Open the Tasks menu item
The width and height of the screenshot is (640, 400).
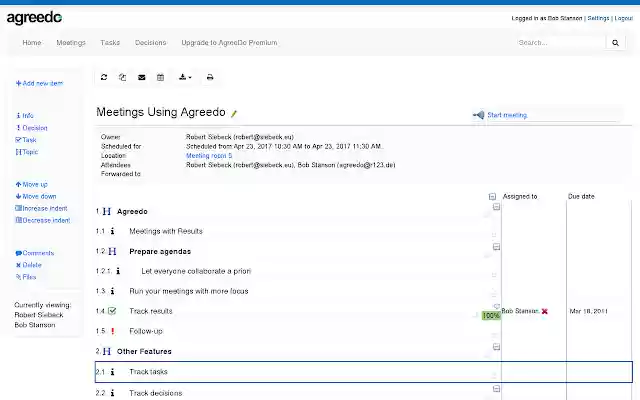tap(110, 42)
